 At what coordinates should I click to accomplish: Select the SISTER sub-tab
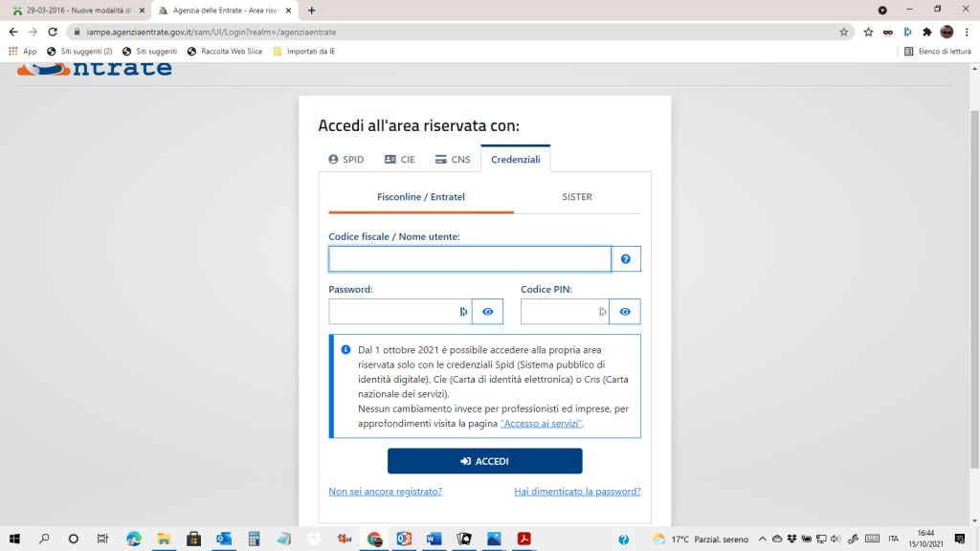(x=577, y=197)
